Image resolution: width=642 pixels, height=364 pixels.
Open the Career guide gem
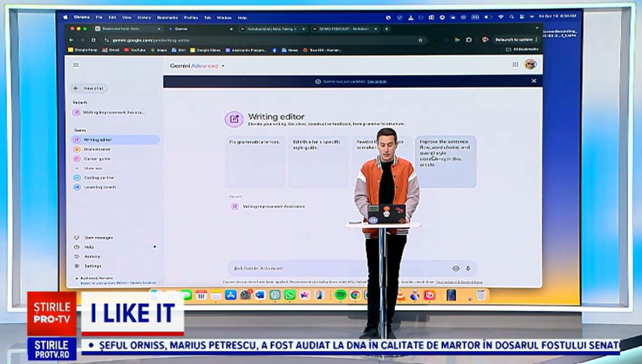point(97,159)
